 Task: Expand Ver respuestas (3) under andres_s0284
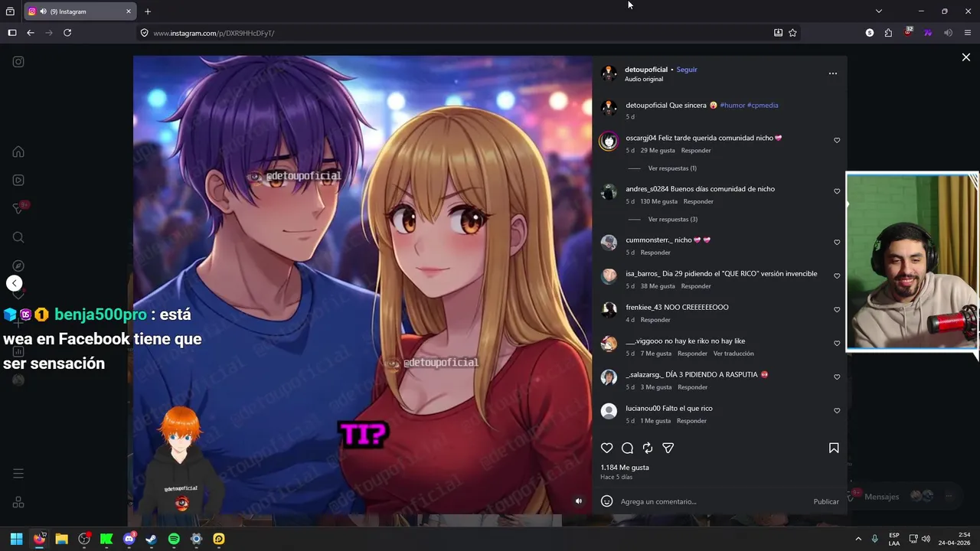[x=672, y=220]
